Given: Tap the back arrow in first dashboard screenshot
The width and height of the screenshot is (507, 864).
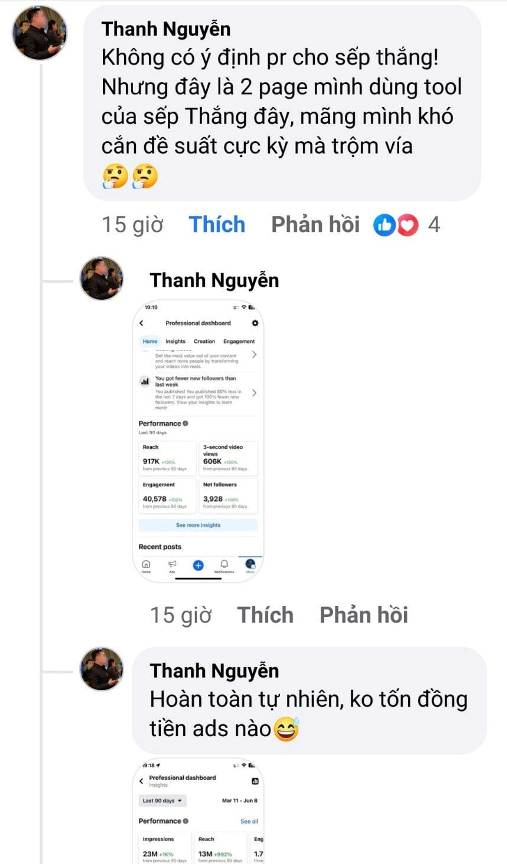Looking at the screenshot, I should click(141, 323).
